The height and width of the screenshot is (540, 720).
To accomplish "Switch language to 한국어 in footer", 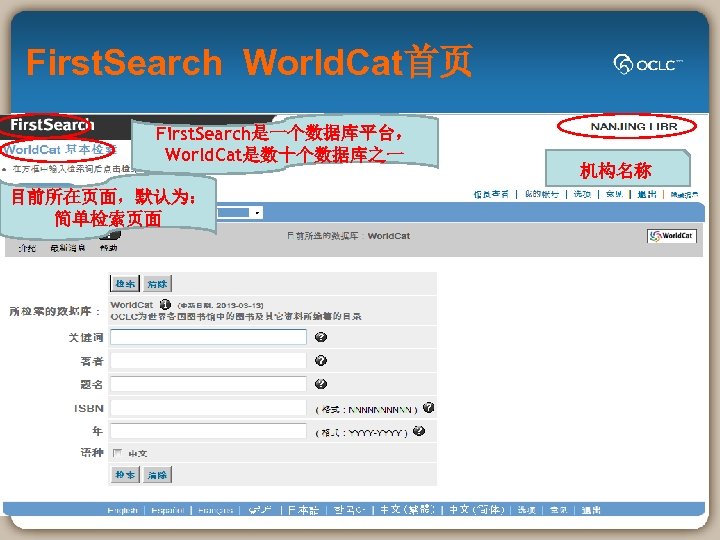I will pyautogui.click(x=349, y=510).
